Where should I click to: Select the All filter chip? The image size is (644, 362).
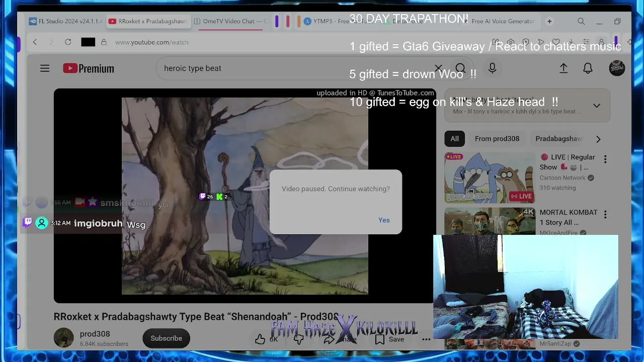coord(454,139)
